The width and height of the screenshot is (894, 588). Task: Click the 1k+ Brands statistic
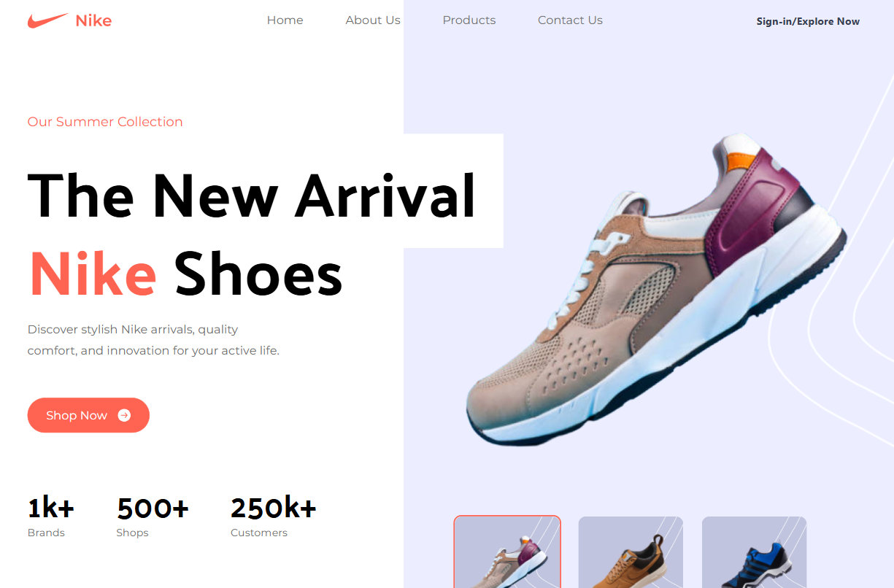50,517
